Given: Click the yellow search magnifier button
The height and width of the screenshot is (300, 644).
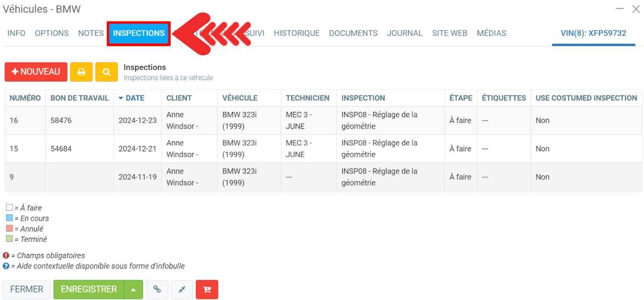Looking at the screenshot, I should (x=106, y=72).
